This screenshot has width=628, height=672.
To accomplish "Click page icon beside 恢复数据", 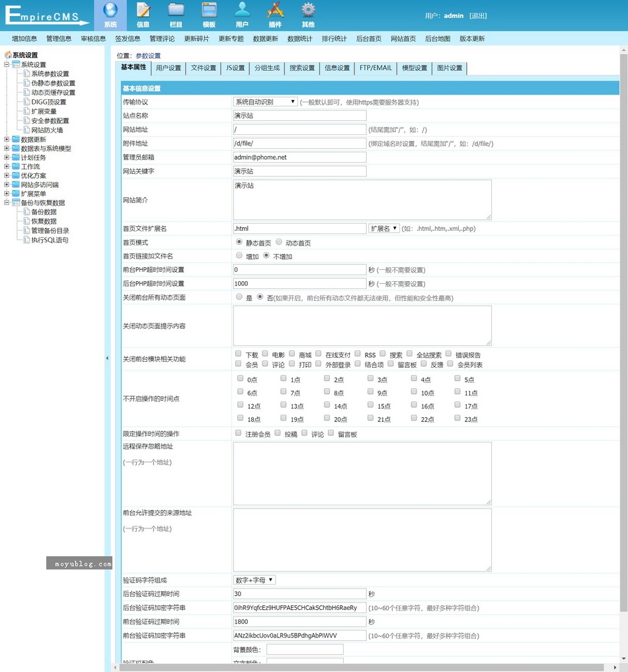I will [x=26, y=221].
